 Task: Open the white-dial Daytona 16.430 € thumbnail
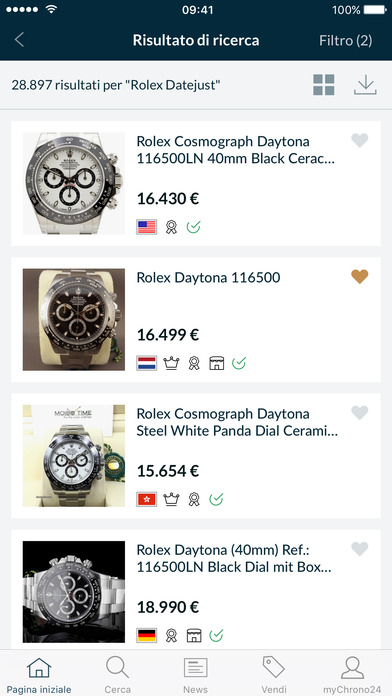74,183
